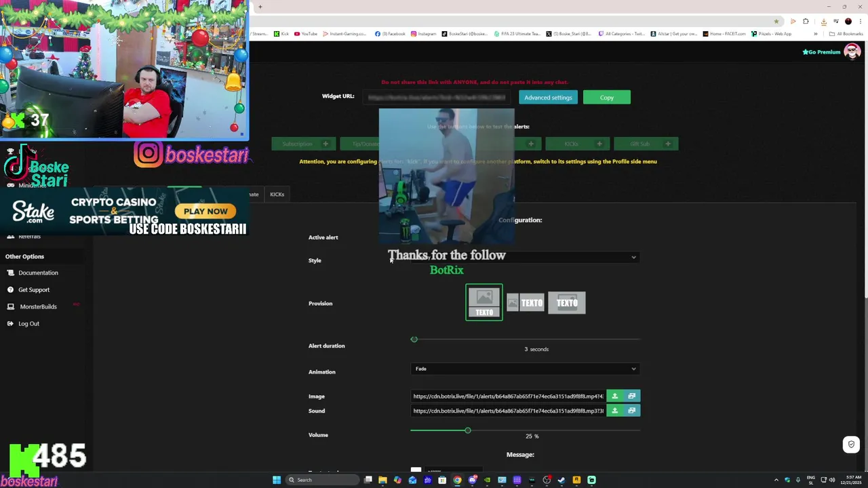Edit the Image URL field

[x=508, y=396]
